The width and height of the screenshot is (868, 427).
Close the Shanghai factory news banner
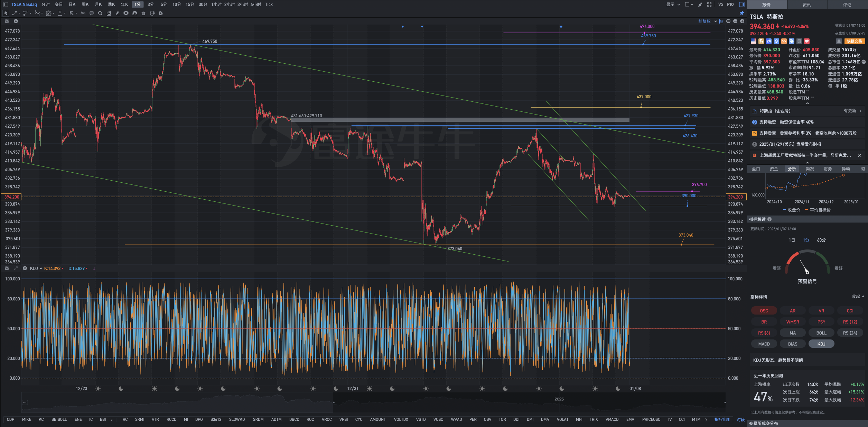[x=860, y=155]
